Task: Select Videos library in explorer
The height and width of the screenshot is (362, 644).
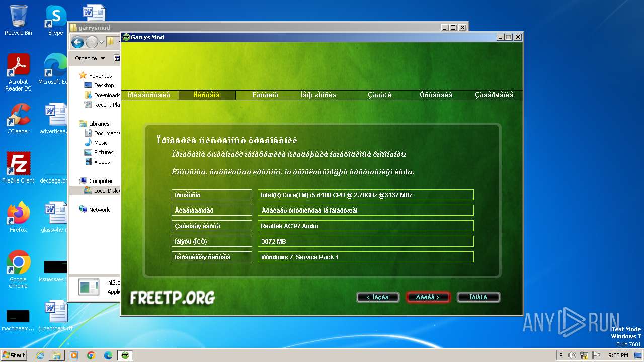Action: click(x=97, y=162)
